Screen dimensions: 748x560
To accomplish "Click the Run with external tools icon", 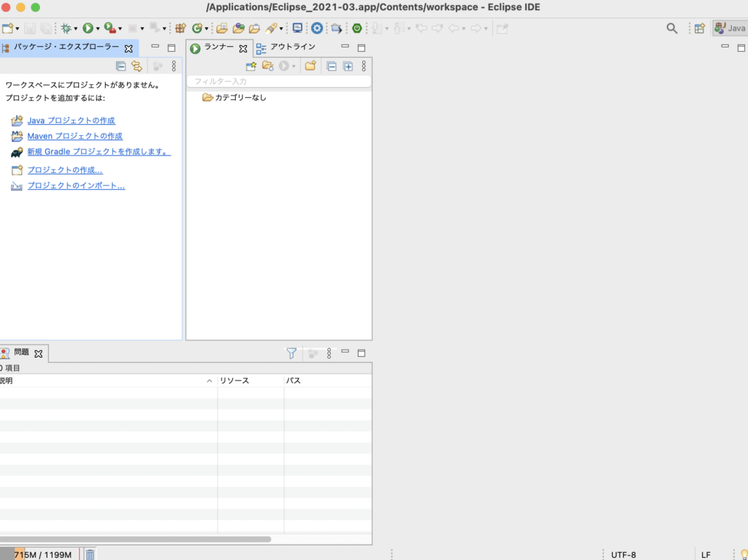I will pyautogui.click(x=110, y=28).
